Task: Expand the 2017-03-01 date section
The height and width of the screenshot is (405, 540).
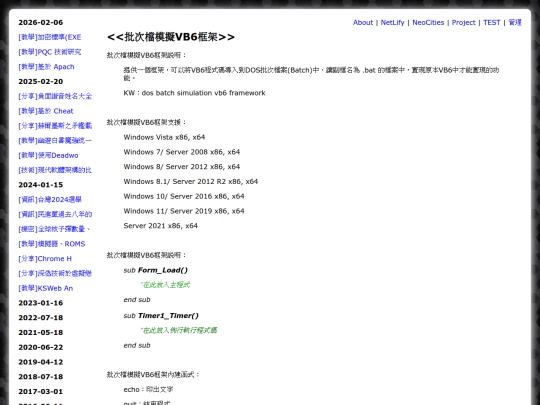Action: point(41,392)
